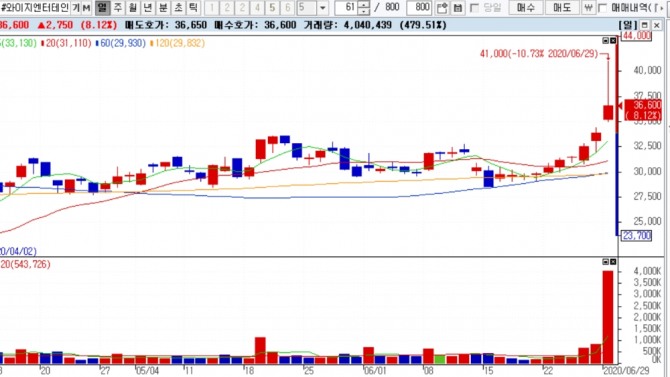
Task: Click the 매수 buy button
Action: point(526,7)
